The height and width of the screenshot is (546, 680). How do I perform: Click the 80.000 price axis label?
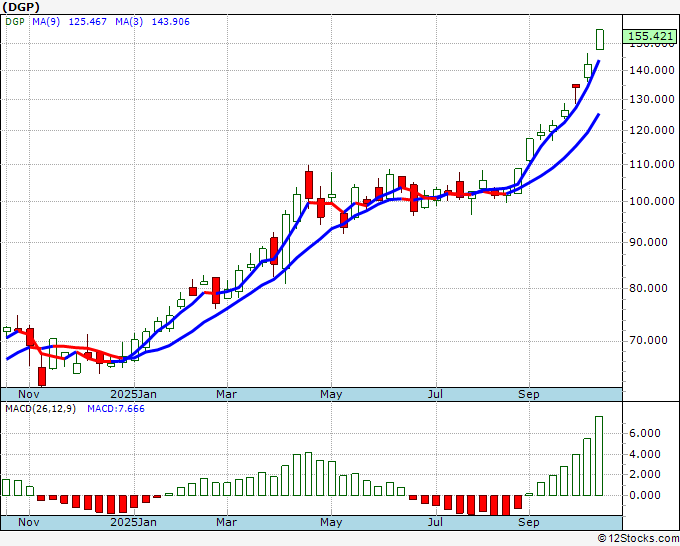(x=648, y=288)
